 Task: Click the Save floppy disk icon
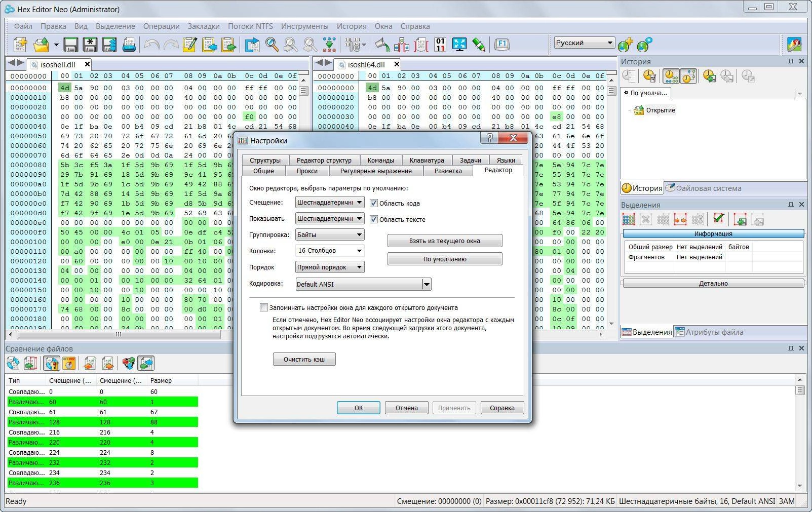click(x=70, y=45)
